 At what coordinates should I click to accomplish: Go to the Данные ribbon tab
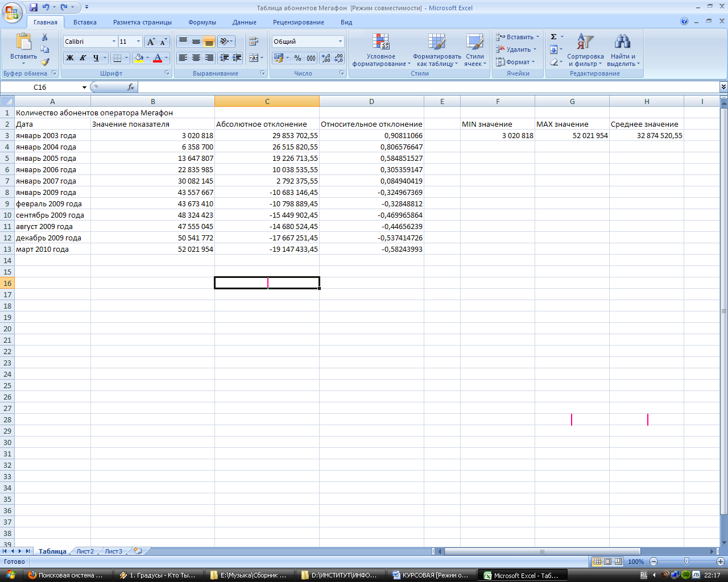pos(245,22)
